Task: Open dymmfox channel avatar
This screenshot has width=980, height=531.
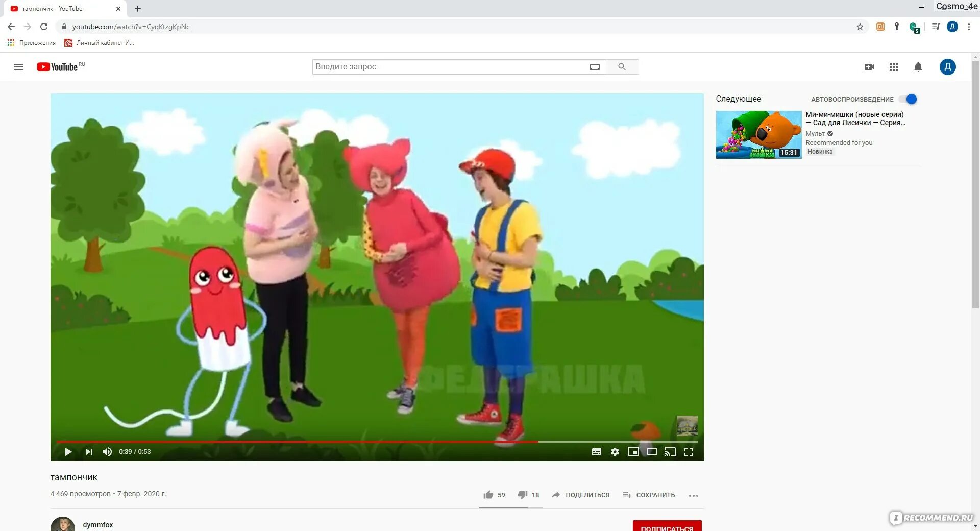Action: [x=63, y=525]
